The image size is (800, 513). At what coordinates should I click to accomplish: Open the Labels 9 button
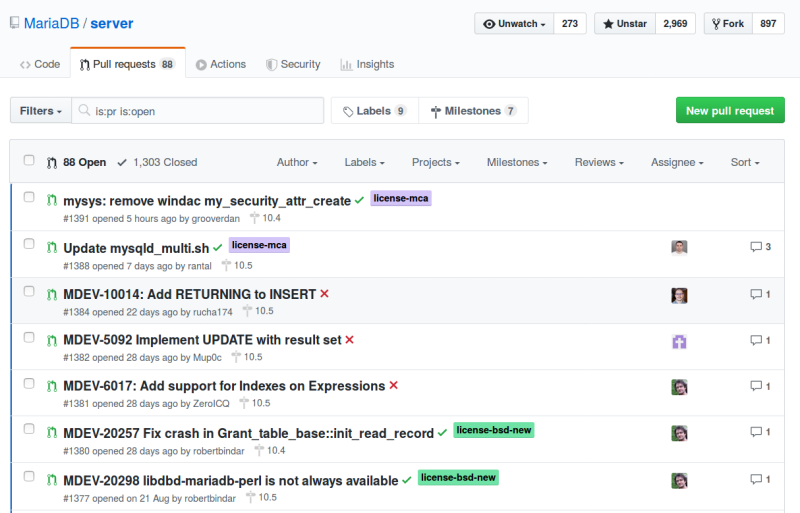(375, 111)
